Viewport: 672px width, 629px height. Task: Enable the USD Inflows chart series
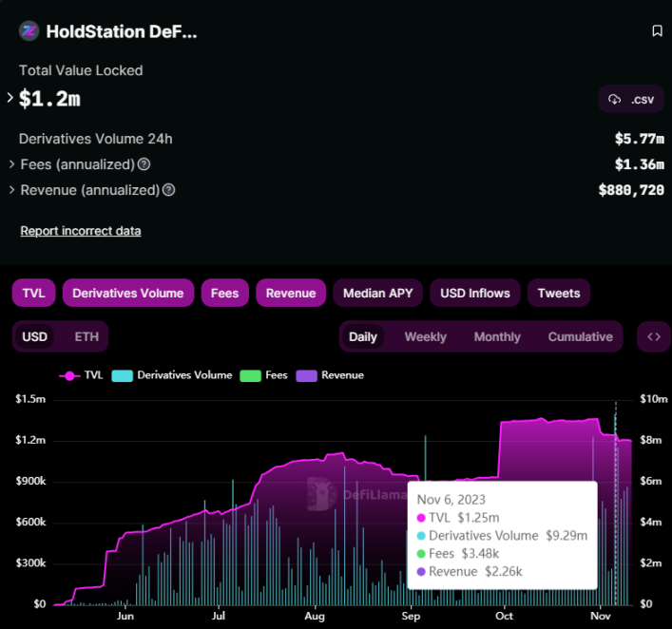pyautogui.click(x=474, y=293)
